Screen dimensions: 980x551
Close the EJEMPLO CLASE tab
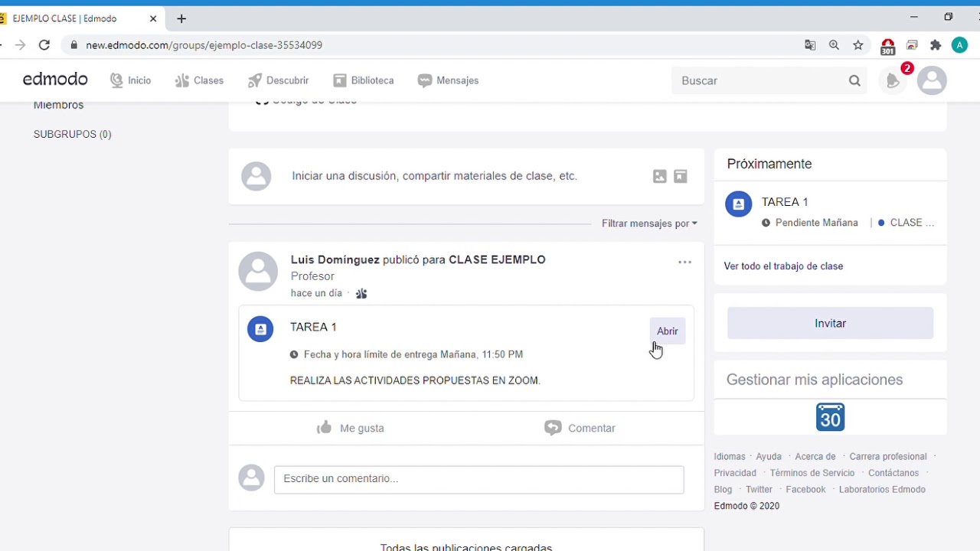coord(152,18)
